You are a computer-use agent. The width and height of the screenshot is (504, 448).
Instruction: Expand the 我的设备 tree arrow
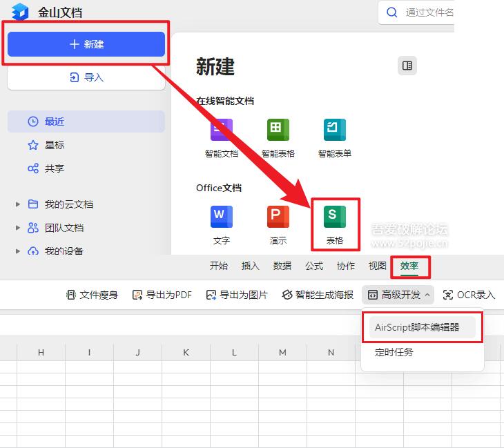click(x=18, y=251)
